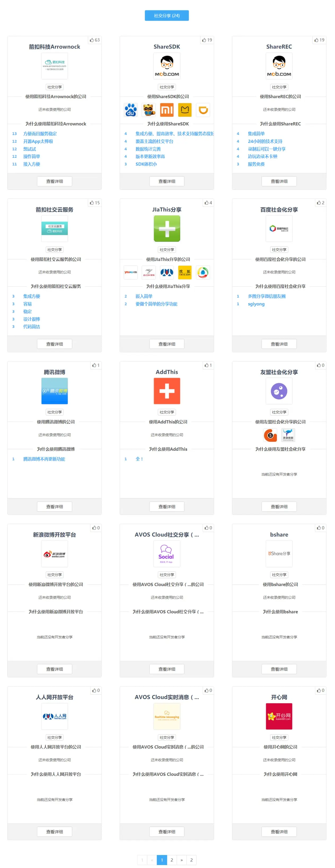Open reason link 方便而且服务稳定
Viewport: 335px width, 868px height.
pos(40,134)
